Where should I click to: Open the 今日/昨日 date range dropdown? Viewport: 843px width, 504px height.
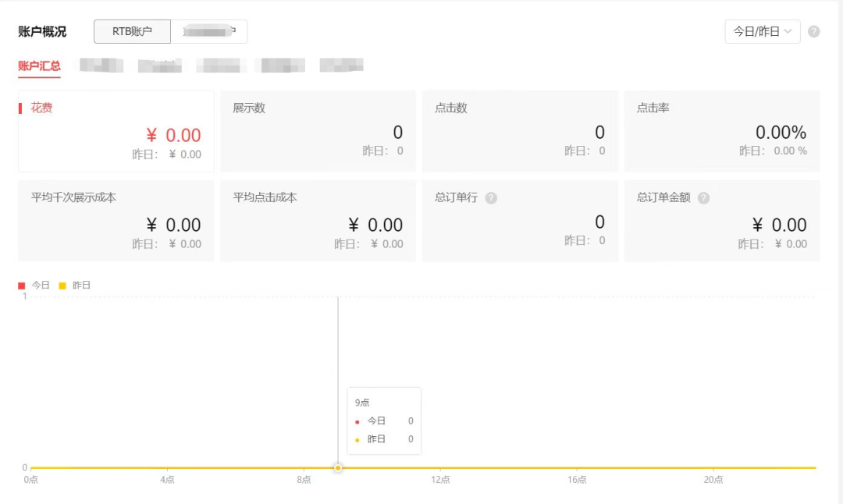pos(763,32)
